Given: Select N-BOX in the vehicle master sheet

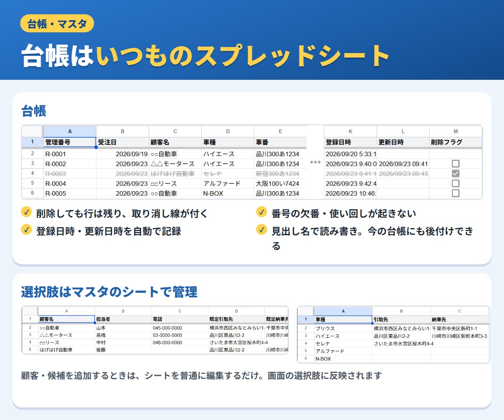Looking at the screenshot, I should (x=343, y=359).
